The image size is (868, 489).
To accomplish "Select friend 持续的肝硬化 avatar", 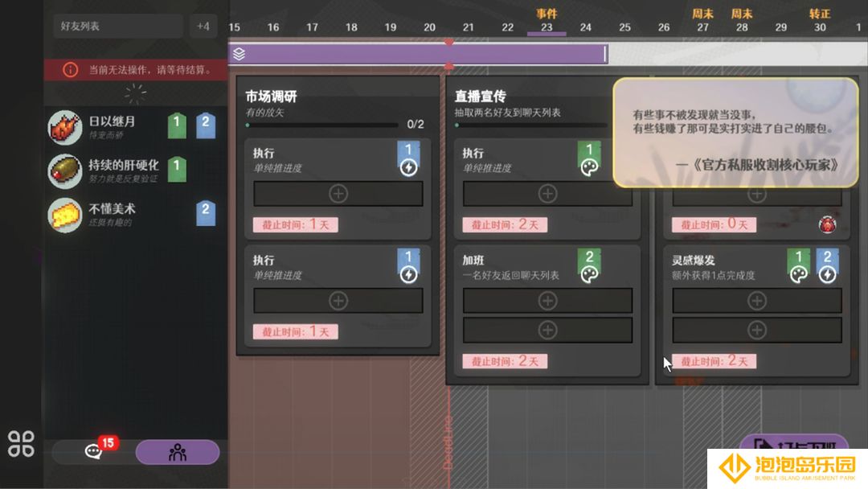I will [x=65, y=171].
